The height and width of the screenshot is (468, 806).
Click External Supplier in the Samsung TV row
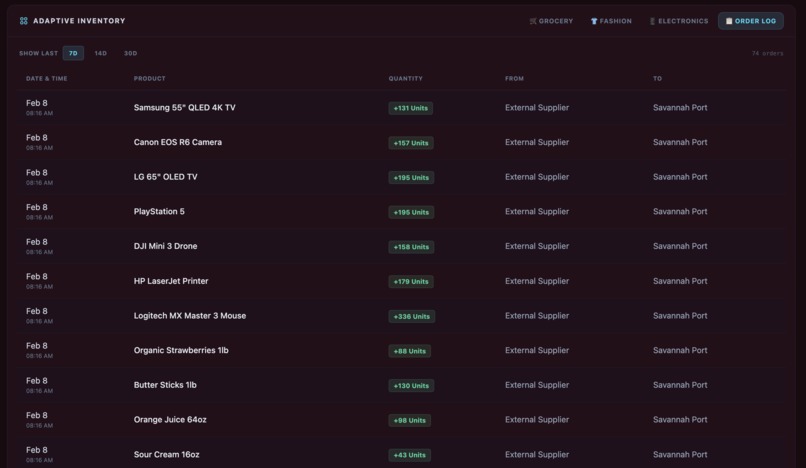(x=537, y=107)
